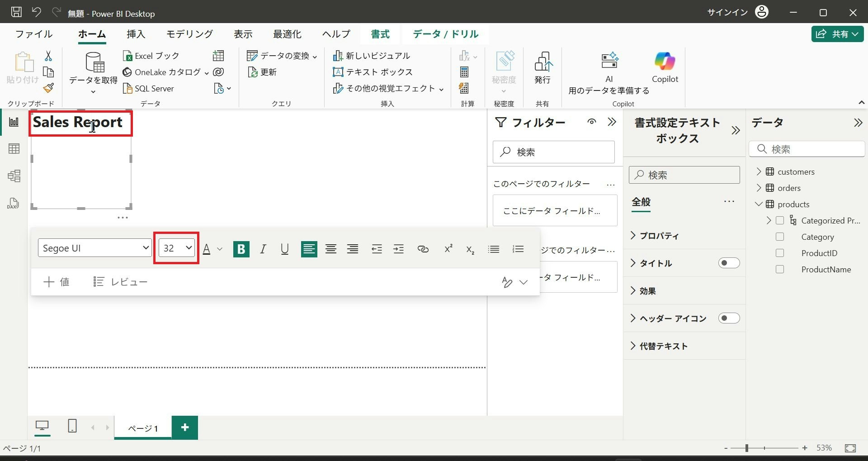Click the 発行 publish button
The height and width of the screenshot is (461, 868).
[542, 68]
